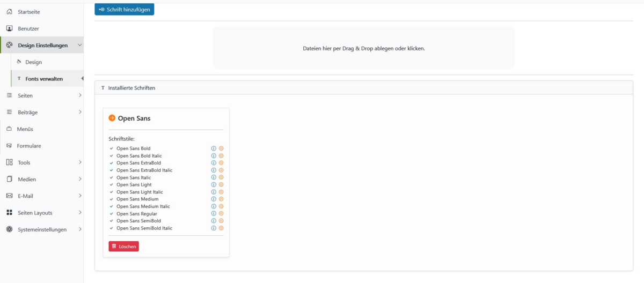Expand the Medien submenu chevron
Viewport: 644px width, 283px height.
pos(80,179)
